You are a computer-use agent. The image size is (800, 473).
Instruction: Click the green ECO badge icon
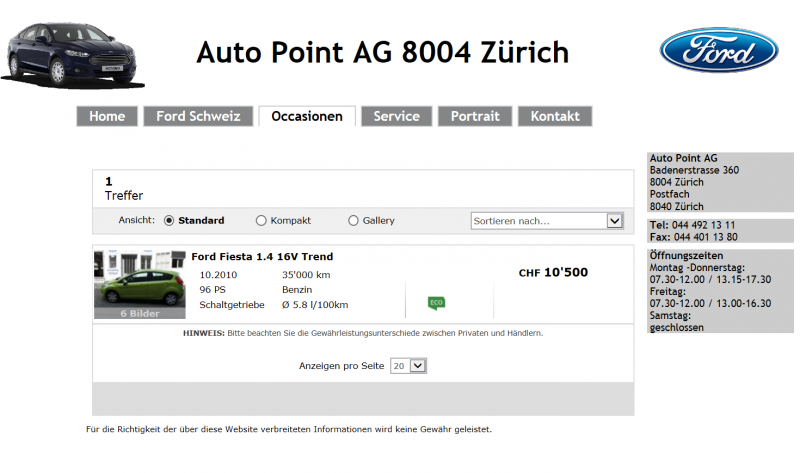[436, 303]
